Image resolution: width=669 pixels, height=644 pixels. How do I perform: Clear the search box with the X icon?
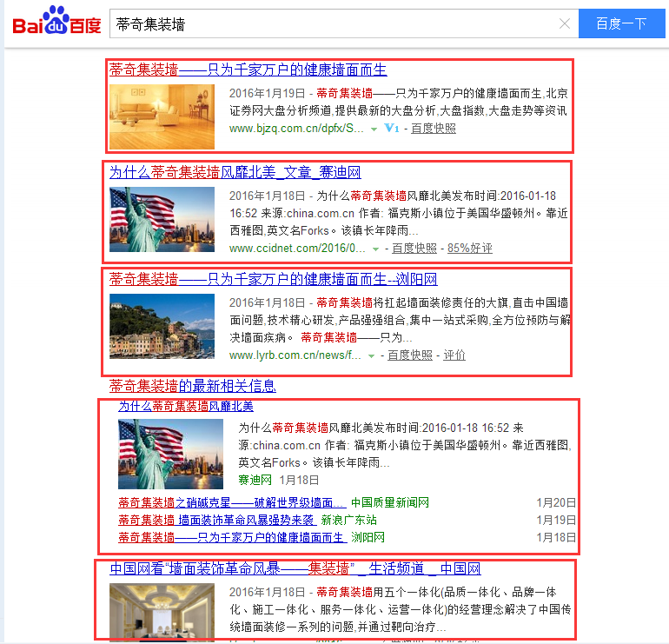(565, 24)
